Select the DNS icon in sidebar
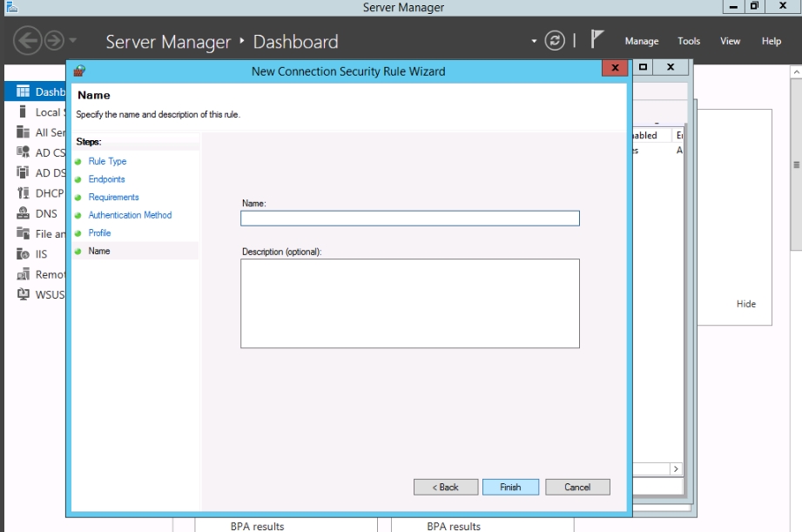Viewport: 802px width, 532px height. point(24,213)
